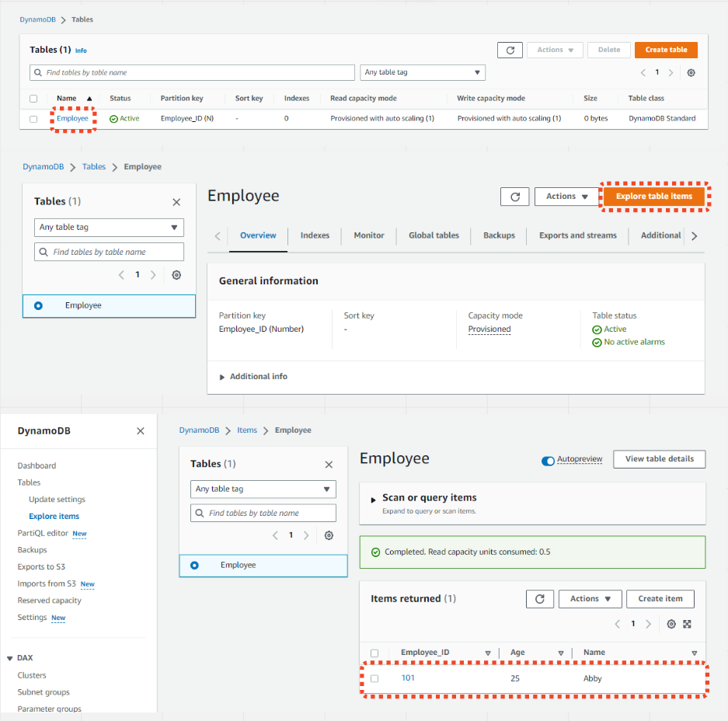Image resolution: width=728 pixels, height=721 pixels.
Task: Select the Overview tab
Action: [258, 235]
